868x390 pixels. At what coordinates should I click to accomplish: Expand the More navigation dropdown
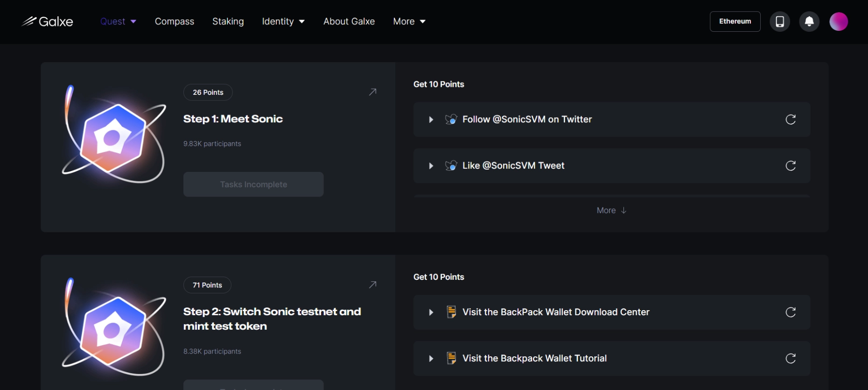coord(409,21)
